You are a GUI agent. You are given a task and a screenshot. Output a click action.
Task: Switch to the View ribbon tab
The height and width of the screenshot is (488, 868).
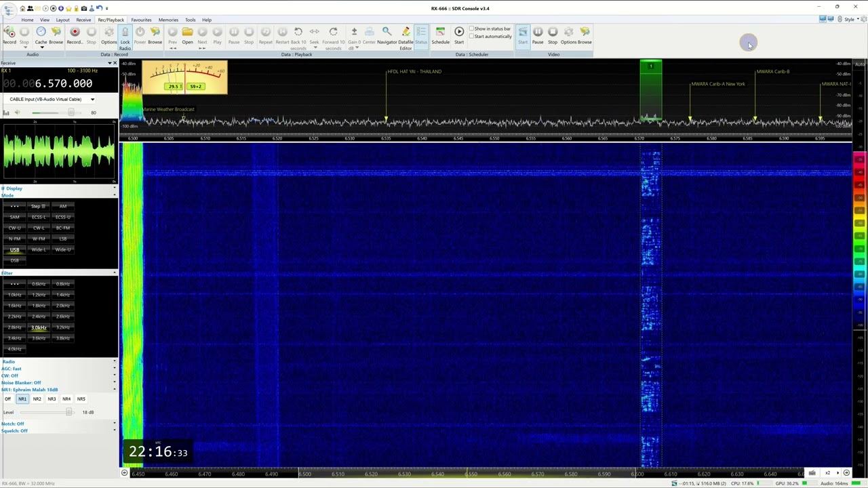[x=45, y=20]
